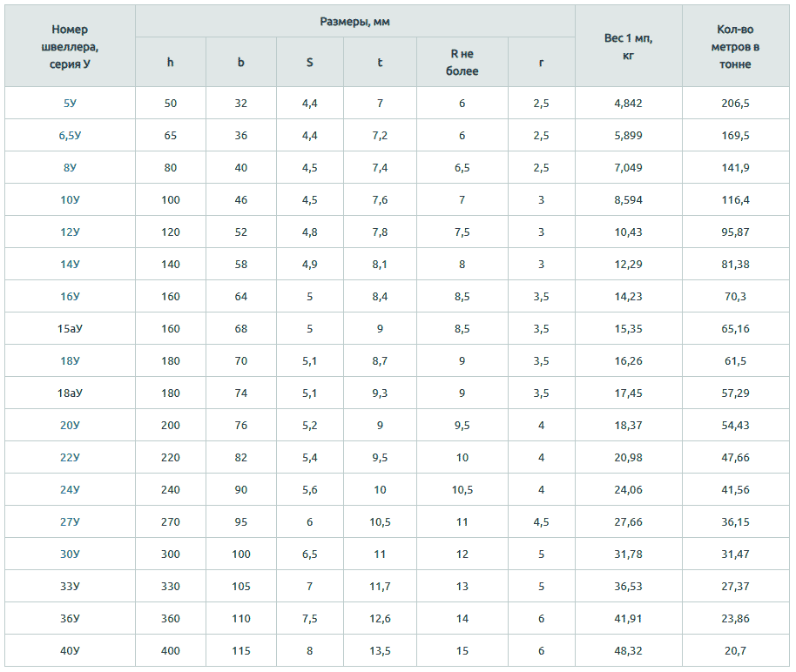
Task: Click the 'Размеры, мм' header cell
Action: click(354, 21)
